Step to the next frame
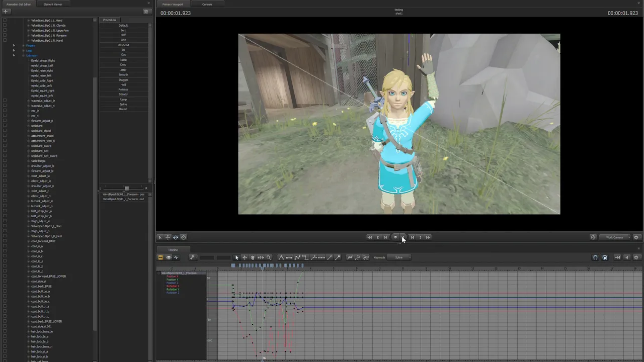 coord(412,237)
